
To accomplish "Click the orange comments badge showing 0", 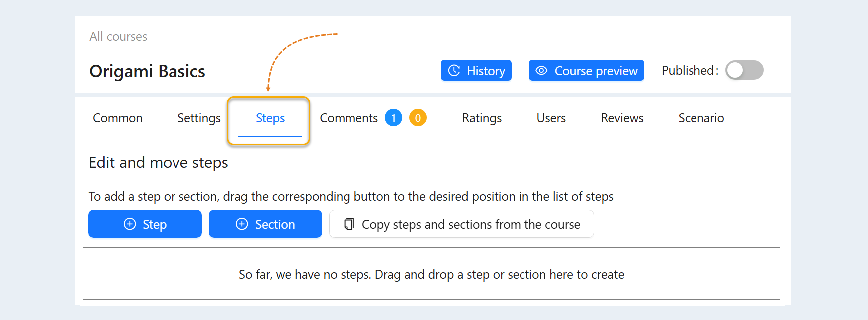I will [x=418, y=118].
